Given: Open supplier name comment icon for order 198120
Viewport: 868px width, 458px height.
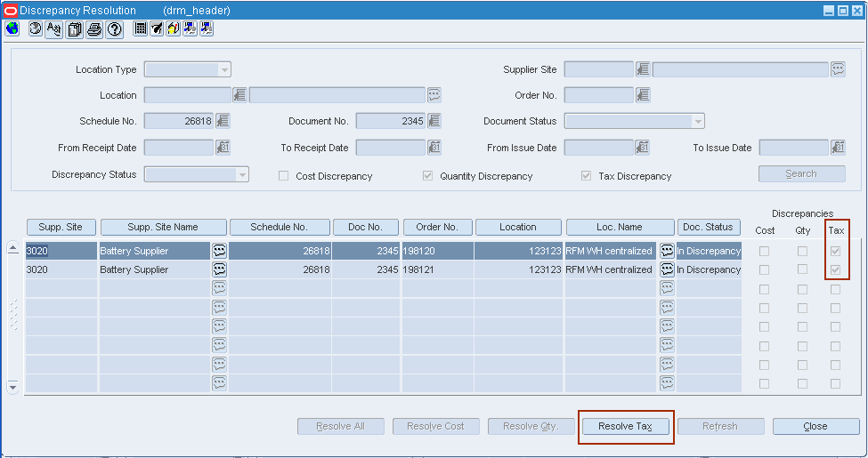Looking at the screenshot, I should [219, 251].
